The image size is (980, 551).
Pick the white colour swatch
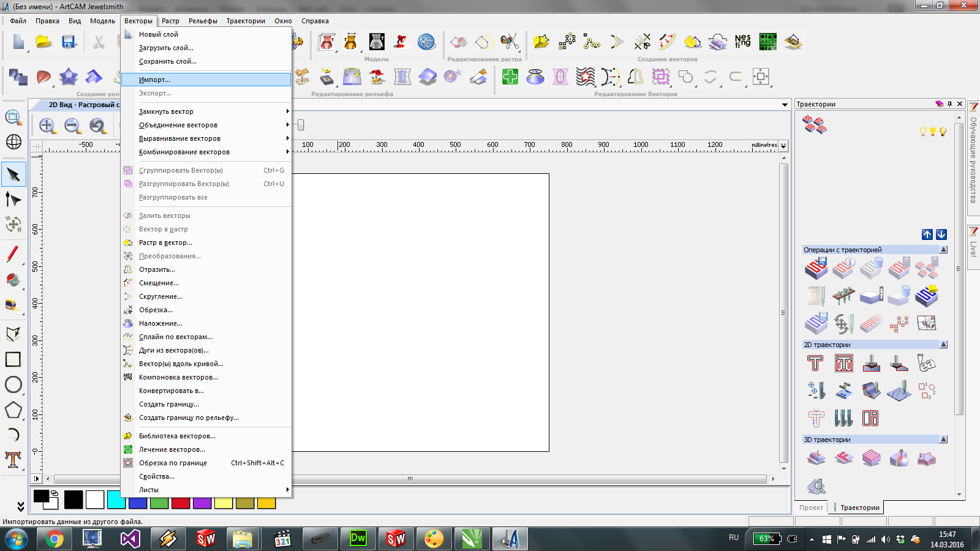tap(95, 500)
